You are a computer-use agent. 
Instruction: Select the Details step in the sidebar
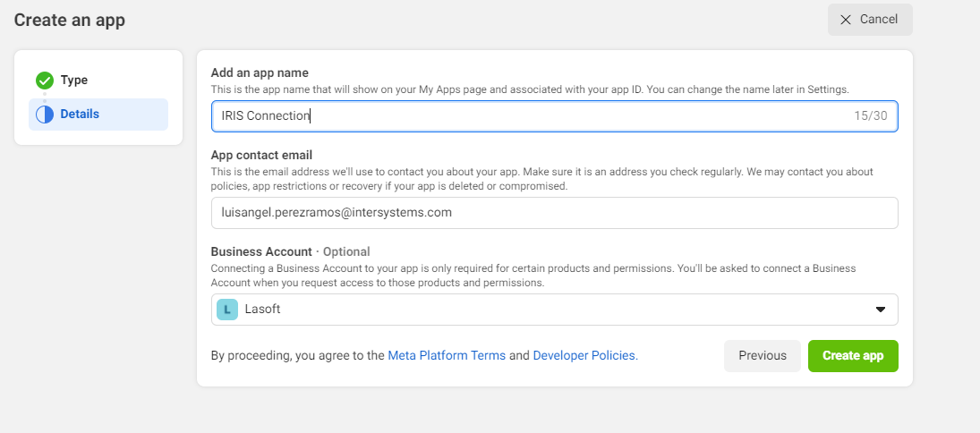pos(80,115)
